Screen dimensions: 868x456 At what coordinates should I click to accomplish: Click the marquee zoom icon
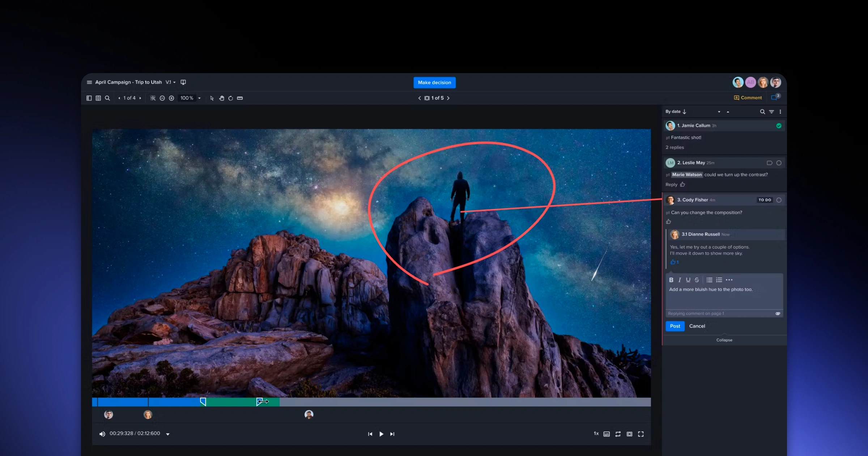coord(153,98)
